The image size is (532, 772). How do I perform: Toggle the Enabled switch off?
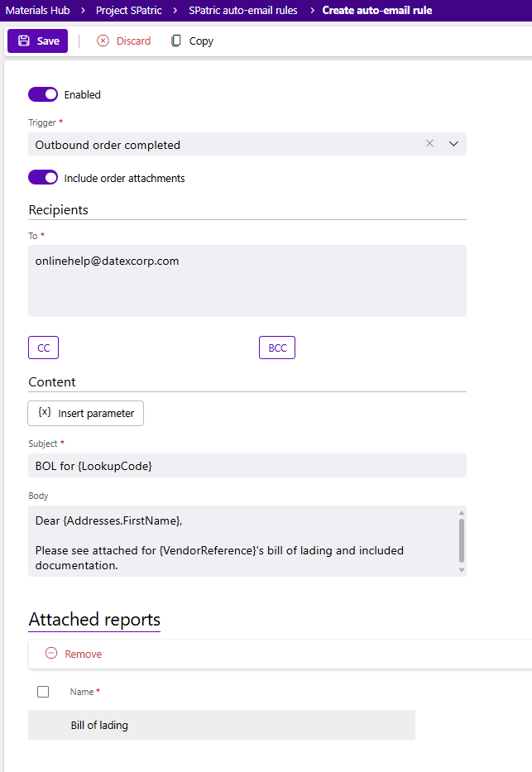pyautogui.click(x=43, y=94)
